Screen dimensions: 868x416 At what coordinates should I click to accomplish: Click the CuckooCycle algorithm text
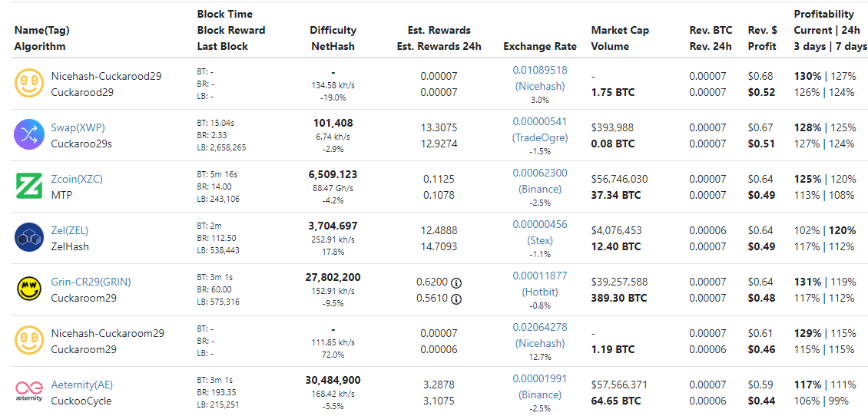81,401
